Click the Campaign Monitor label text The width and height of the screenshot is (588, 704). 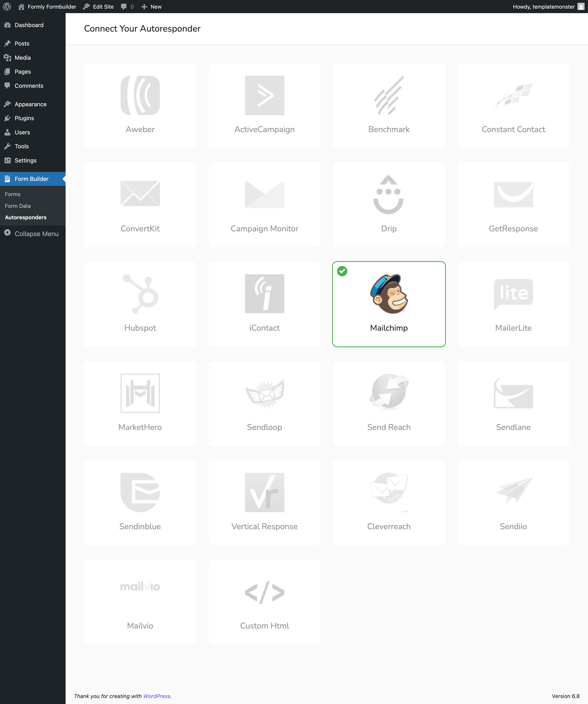point(264,229)
